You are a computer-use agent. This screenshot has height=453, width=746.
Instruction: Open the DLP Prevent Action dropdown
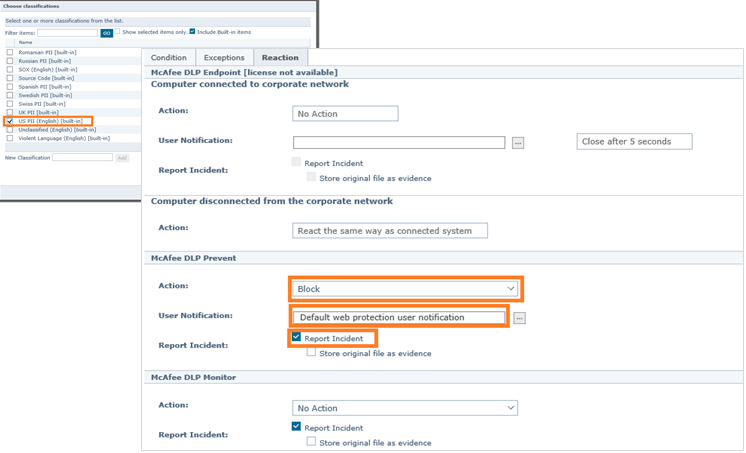pos(405,289)
